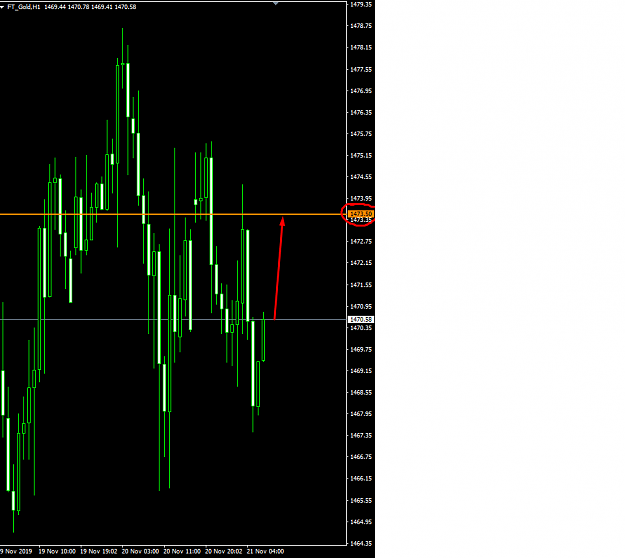This screenshot has height=558, width=625.
Task: Click the FT_Gold,H1 chart title
Action: [x=24, y=7]
